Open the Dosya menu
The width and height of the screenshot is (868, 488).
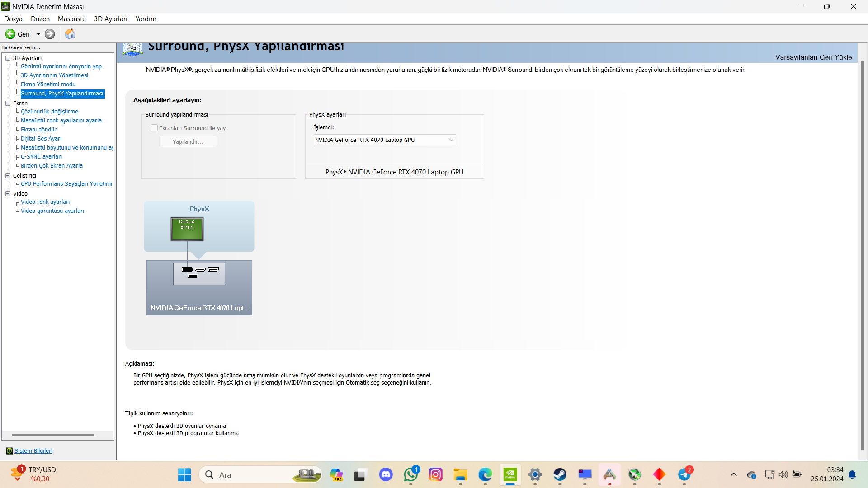(x=13, y=19)
